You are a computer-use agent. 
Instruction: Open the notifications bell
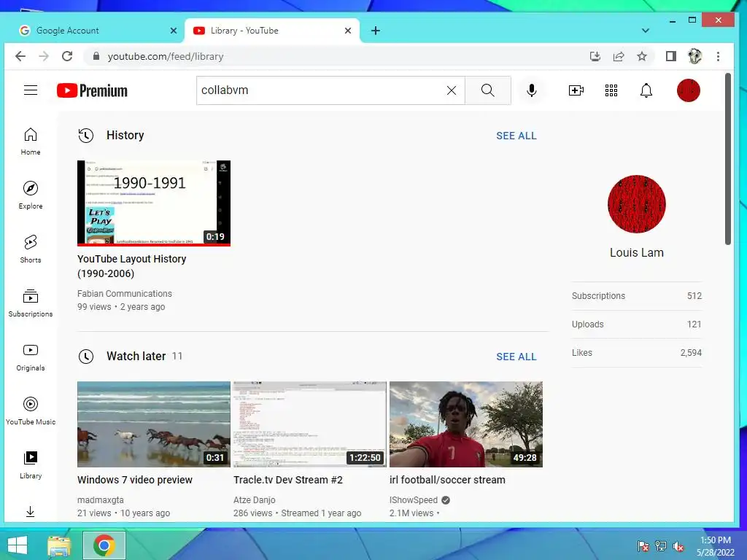point(646,90)
